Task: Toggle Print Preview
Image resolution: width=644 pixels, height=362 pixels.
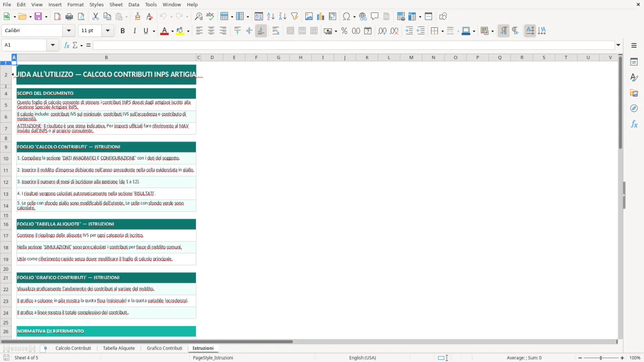Action: (x=81, y=17)
